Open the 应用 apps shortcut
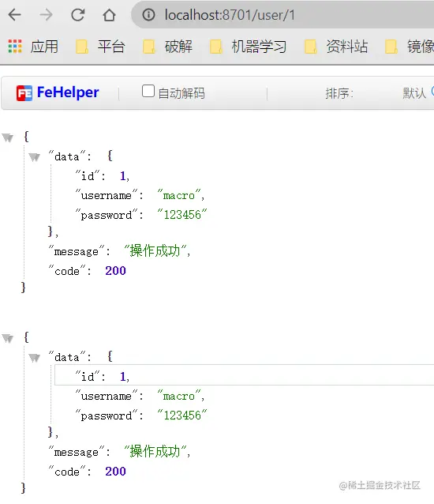The width and height of the screenshot is (434, 504). click(33, 47)
